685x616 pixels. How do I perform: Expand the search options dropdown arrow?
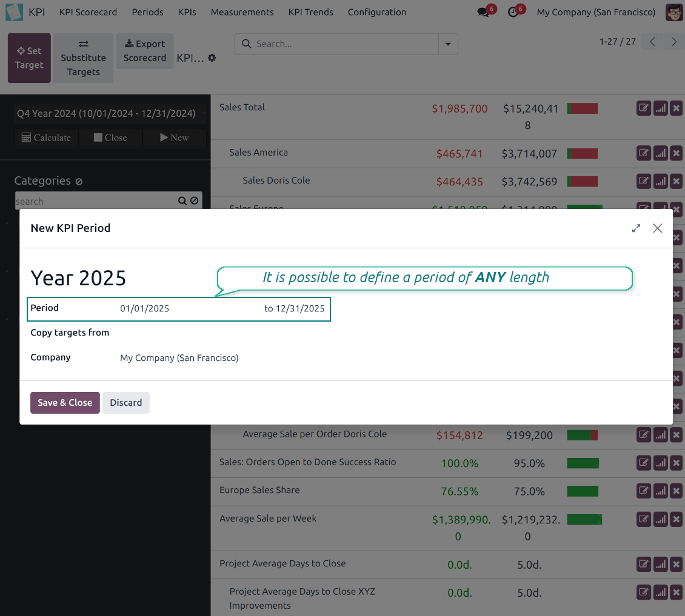(x=448, y=44)
